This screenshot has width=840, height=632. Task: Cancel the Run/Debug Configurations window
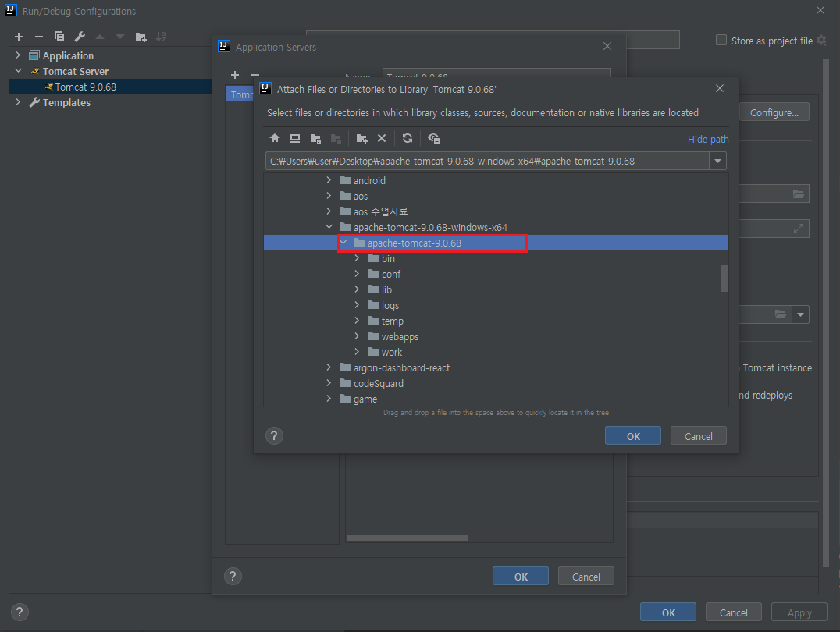point(733,612)
